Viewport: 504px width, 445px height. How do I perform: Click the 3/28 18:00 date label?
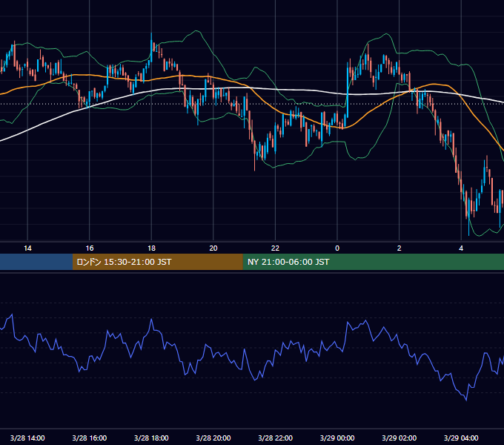click(x=151, y=438)
